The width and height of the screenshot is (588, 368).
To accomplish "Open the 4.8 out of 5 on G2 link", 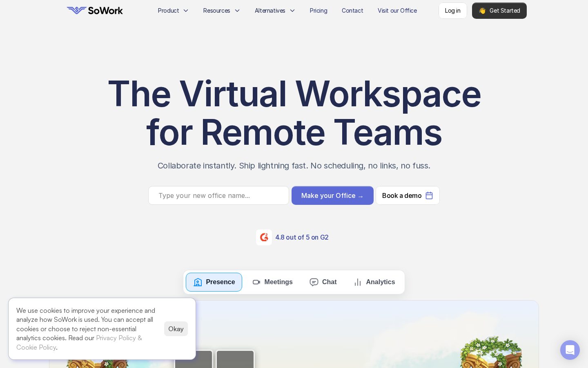I will (302, 237).
